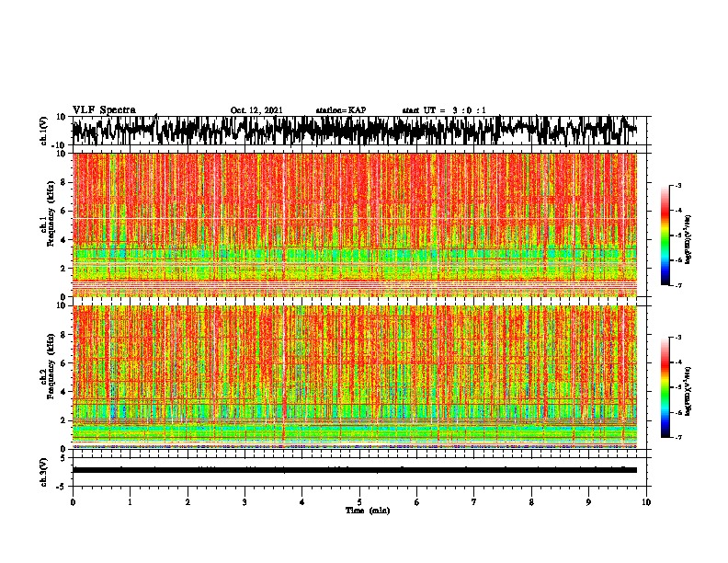Screen dimensions: 728x563
Task: Click the time axis tick label "6"
Action: [x=417, y=502]
